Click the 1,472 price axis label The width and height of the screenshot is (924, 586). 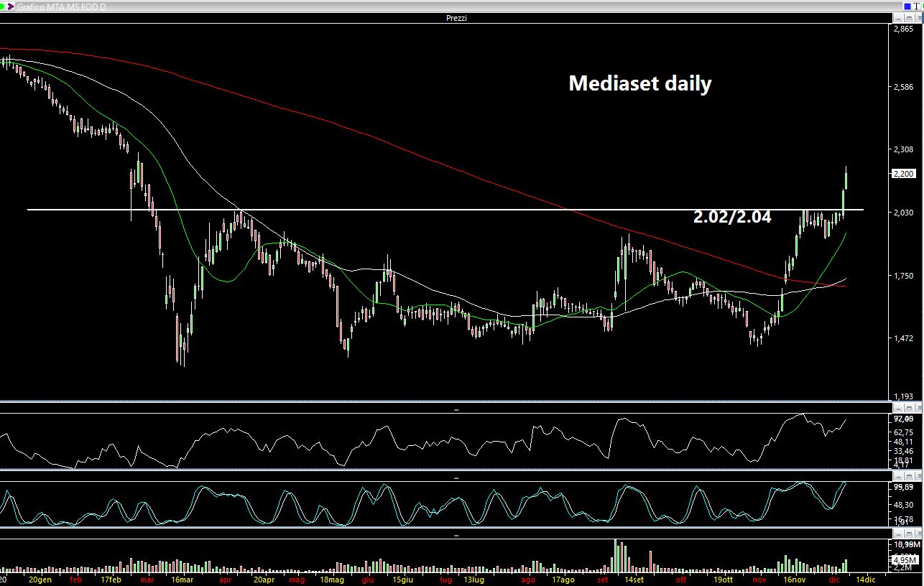pyautogui.click(x=903, y=338)
